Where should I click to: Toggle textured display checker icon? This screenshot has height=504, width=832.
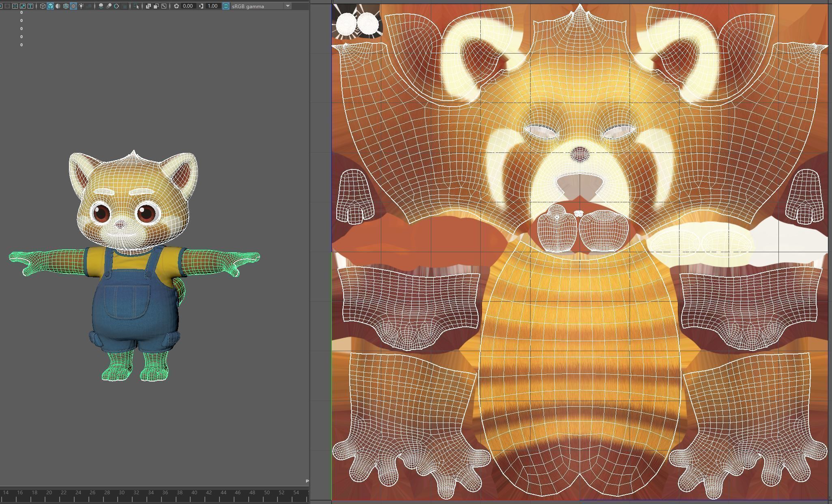click(73, 6)
